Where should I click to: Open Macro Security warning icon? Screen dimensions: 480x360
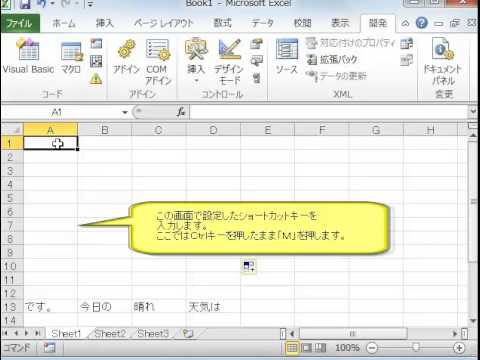point(96,79)
